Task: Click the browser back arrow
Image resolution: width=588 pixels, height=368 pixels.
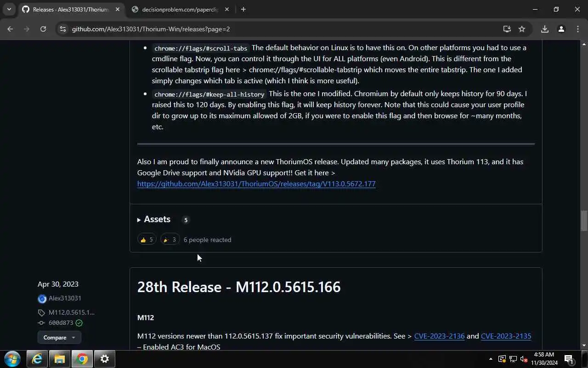Action: 10,29
